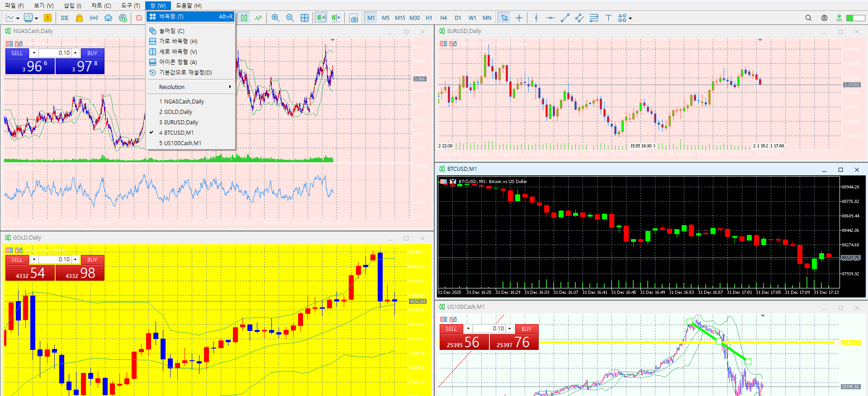868x396 pixels.
Task: Choose 가로 바둑형 (H) from menu
Action: (178, 41)
